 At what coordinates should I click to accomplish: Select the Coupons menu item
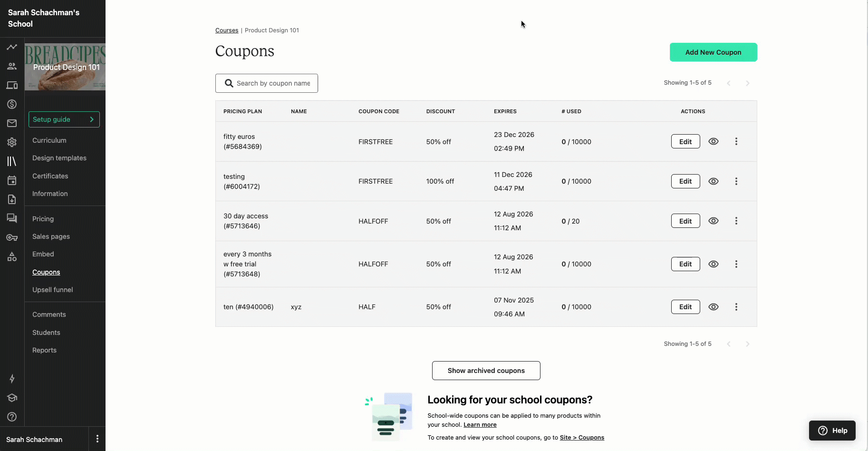click(x=46, y=272)
